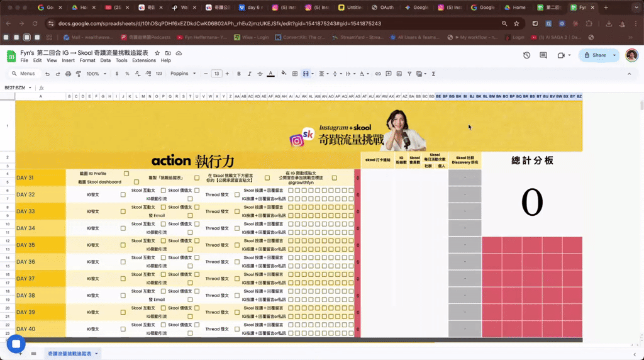Open the Share options arrow

(x=614, y=55)
